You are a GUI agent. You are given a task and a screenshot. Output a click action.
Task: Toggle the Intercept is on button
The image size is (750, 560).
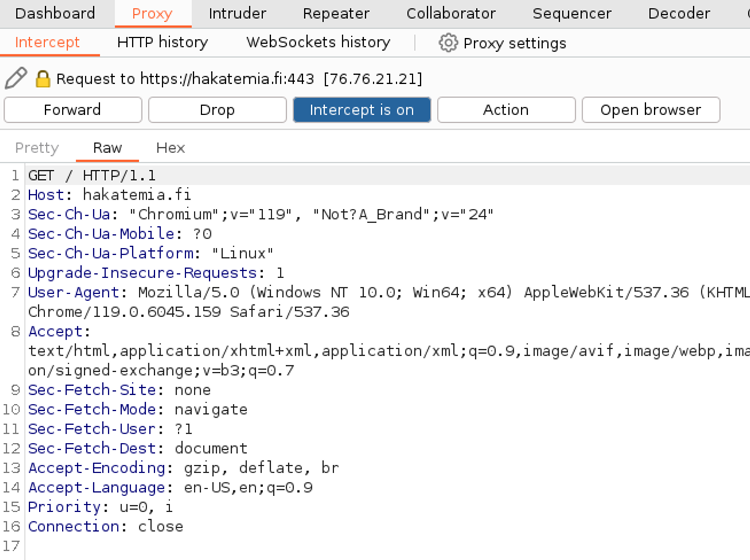[x=362, y=110]
